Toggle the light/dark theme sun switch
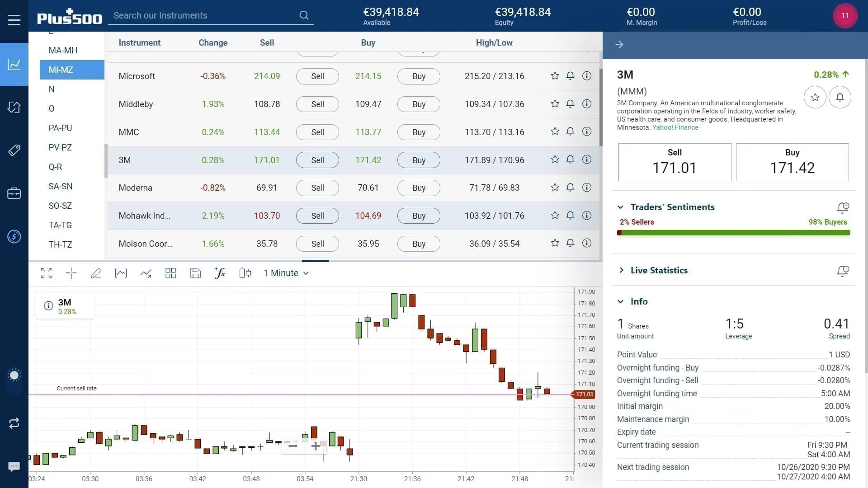The height and width of the screenshot is (488, 868). pyautogui.click(x=14, y=375)
